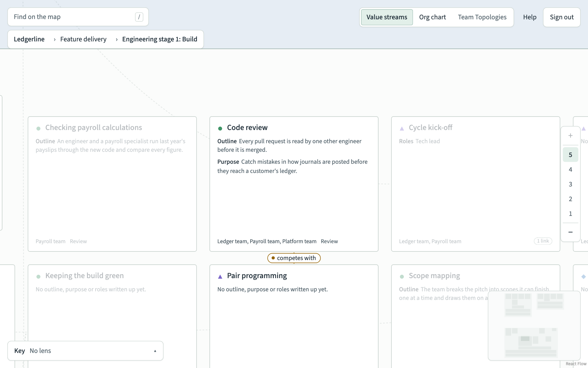Click the green dot on Code review card
Screen dimensions: 588x368
pyautogui.click(x=220, y=128)
